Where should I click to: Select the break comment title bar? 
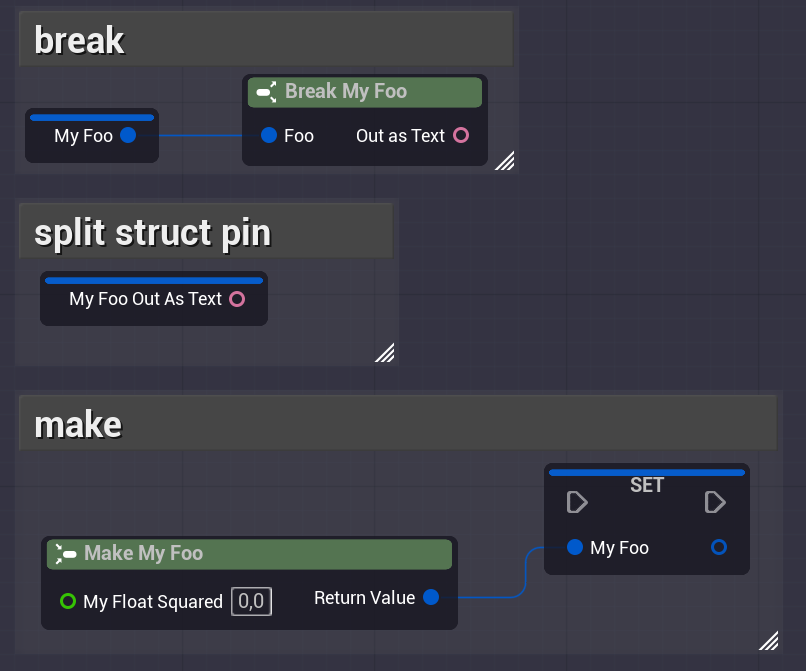266,39
